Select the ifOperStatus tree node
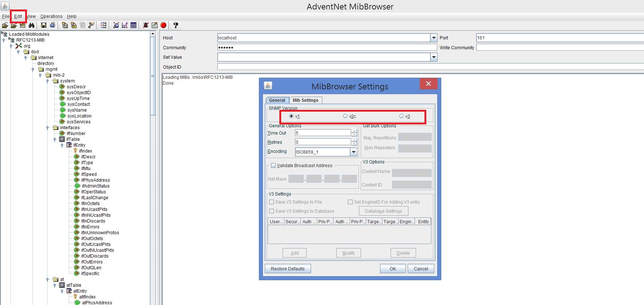The image size is (644, 305). click(x=93, y=192)
